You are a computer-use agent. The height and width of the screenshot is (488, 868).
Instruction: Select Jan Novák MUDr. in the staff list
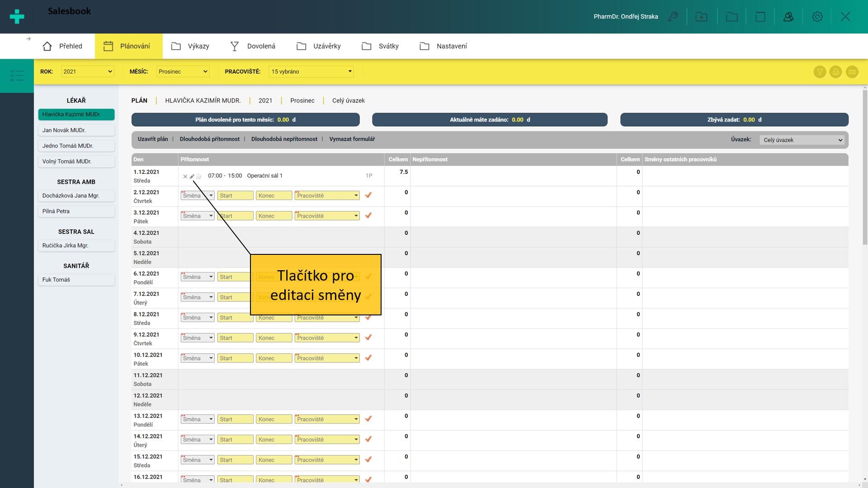76,130
